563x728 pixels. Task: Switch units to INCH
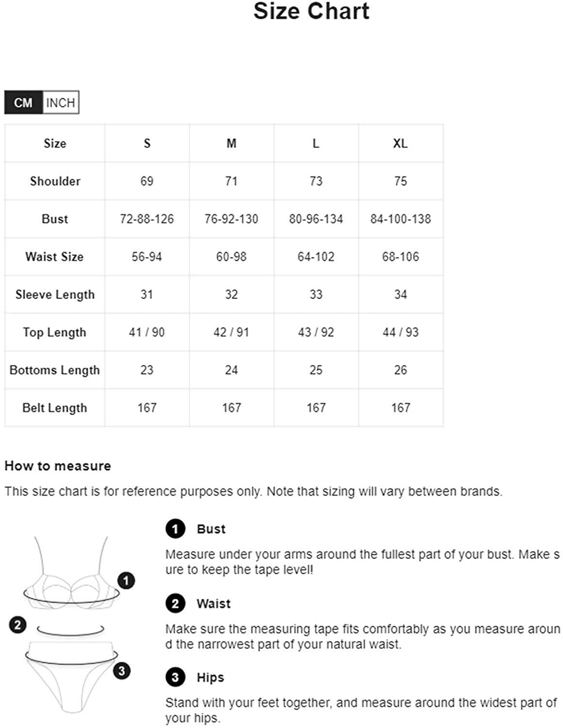tap(61, 102)
